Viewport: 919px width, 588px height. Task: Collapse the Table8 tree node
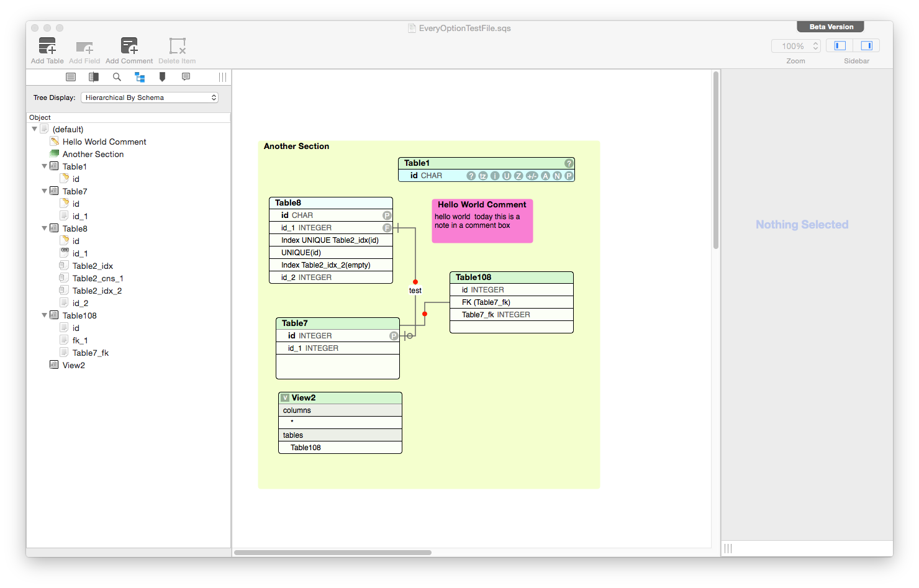[x=44, y=228]
